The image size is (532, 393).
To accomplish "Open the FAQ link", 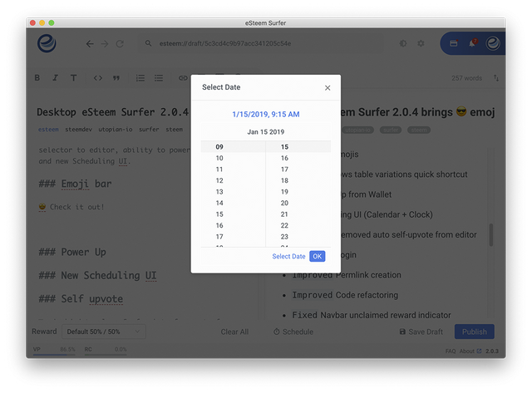I will coord(451,351).
